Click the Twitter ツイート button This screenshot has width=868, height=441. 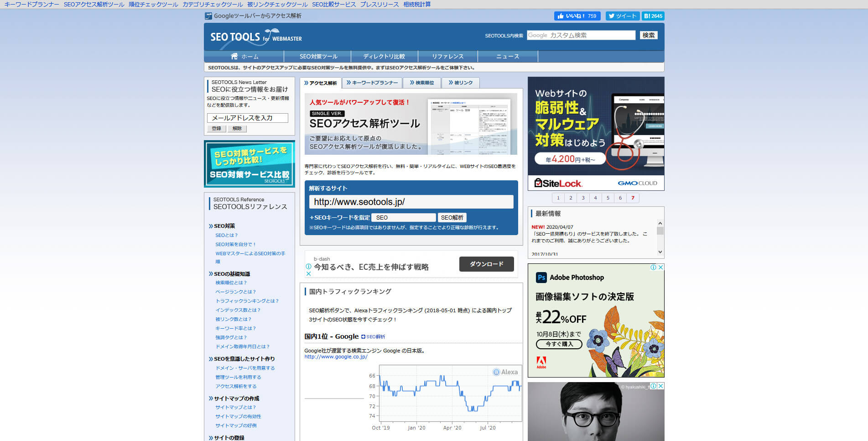[623, 16]
